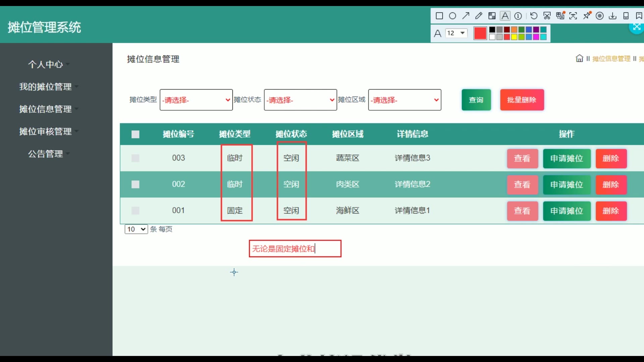Click the download save icon
The height and width of the screenshot is (362, 644).
click(612, 16)
